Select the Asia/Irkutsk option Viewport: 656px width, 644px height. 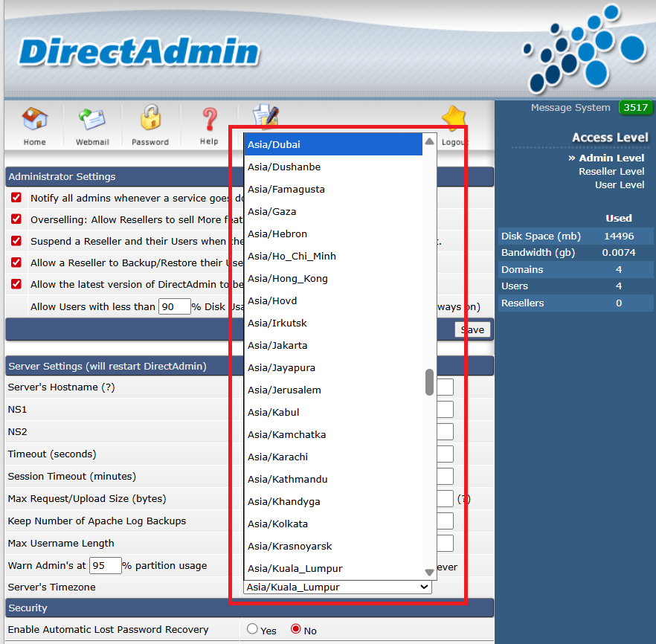(333, 323)
